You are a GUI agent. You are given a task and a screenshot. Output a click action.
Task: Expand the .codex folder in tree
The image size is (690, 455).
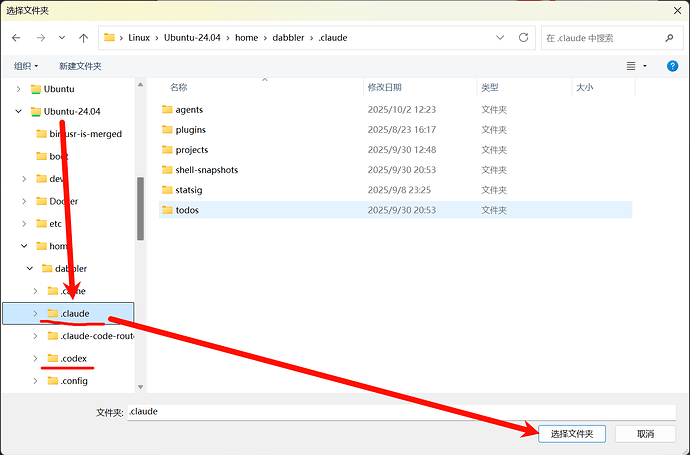36,358
